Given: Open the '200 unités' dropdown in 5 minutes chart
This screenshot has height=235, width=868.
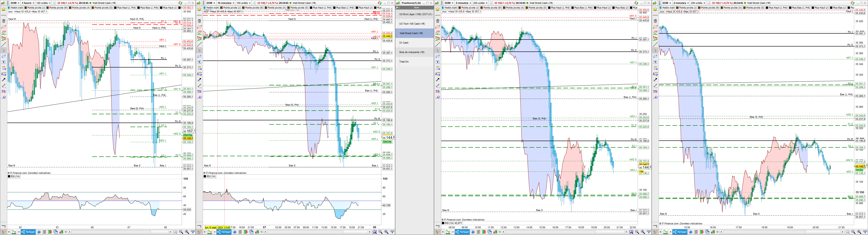Looking at the screenshot, I should [480, 3].
